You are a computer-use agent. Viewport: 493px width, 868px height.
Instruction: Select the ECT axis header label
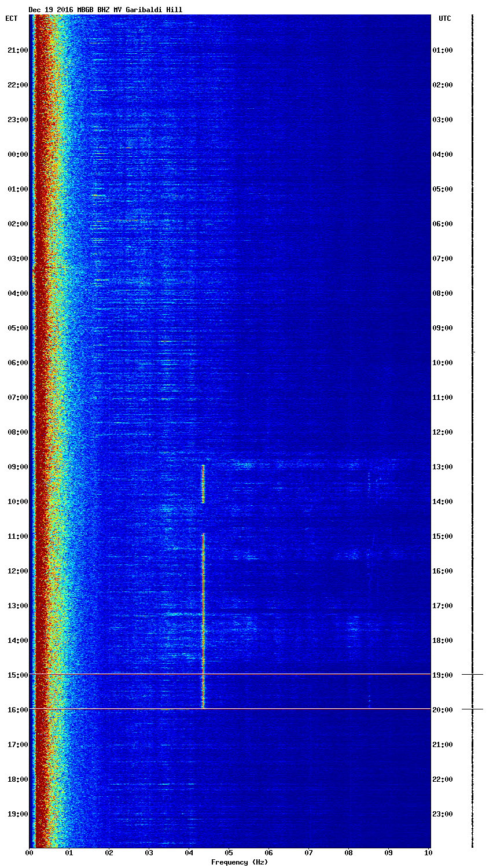tap(12, 19)
